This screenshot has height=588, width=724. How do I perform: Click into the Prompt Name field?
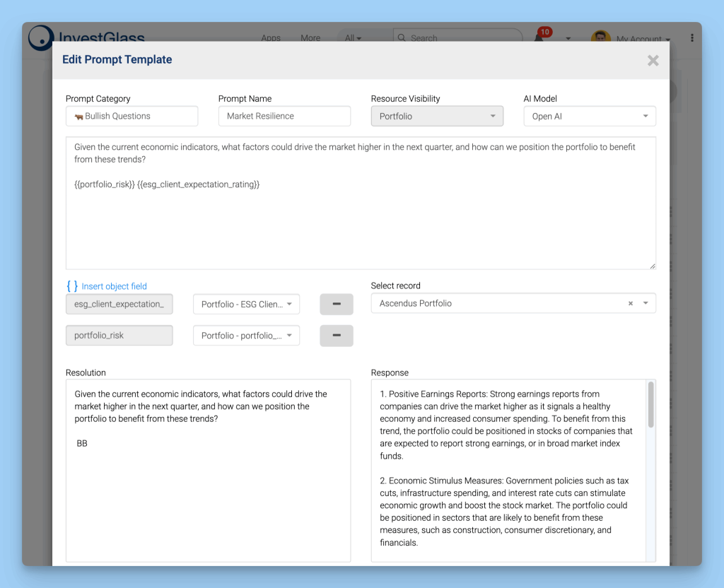284,116
